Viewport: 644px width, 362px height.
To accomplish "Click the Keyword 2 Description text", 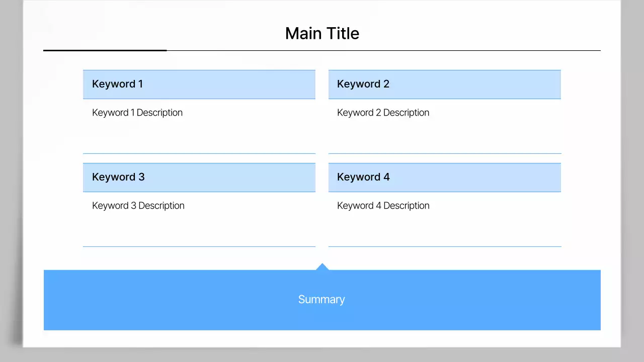I will pos(383,113).
